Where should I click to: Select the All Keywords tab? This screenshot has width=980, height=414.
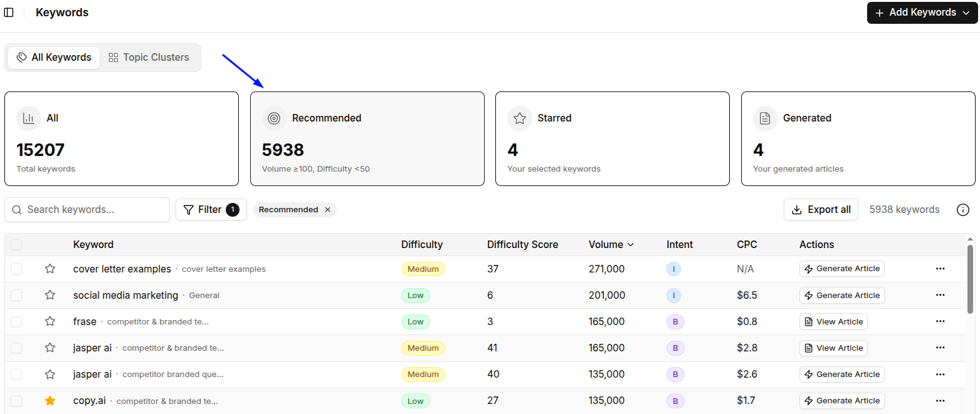coord(53,57)
